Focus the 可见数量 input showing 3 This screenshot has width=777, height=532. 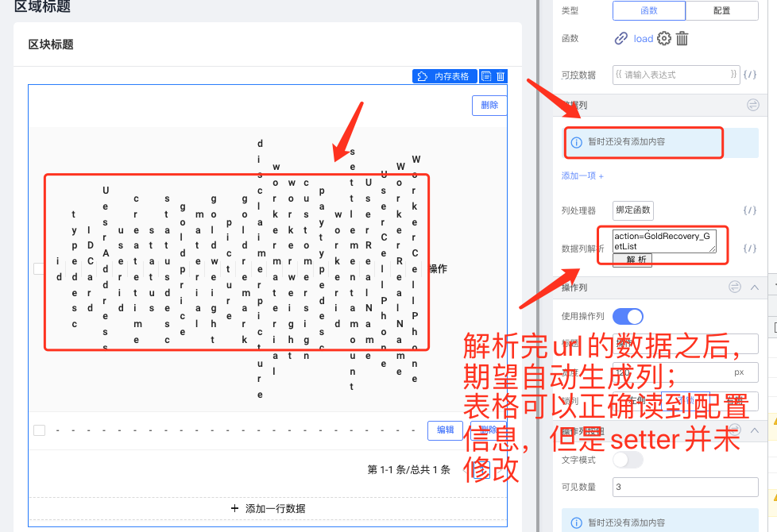(686, 487)
